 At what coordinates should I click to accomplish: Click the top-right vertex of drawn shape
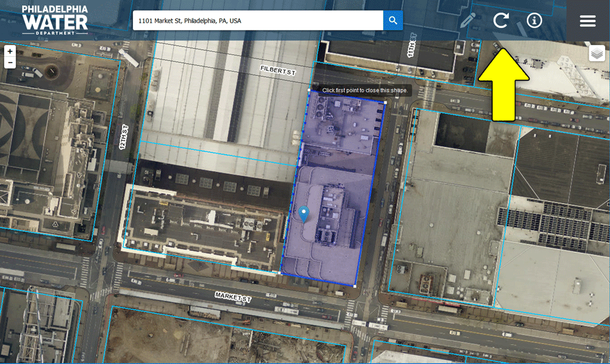click(384, 102)
